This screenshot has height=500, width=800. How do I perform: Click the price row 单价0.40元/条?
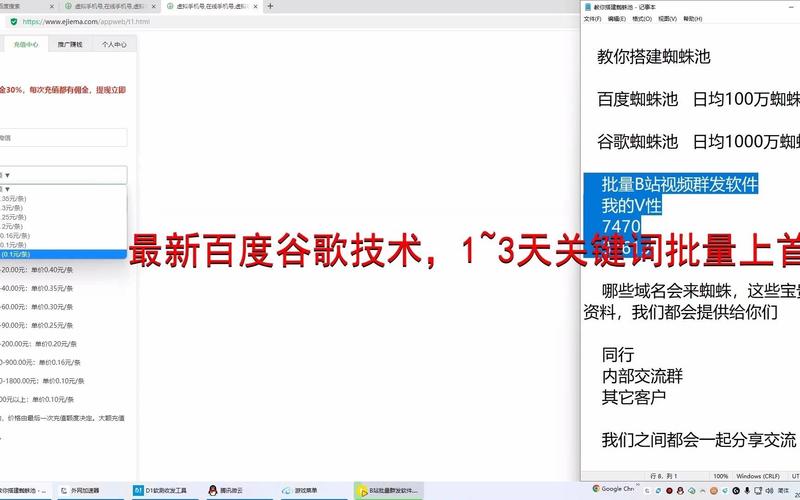coord(37,270)
